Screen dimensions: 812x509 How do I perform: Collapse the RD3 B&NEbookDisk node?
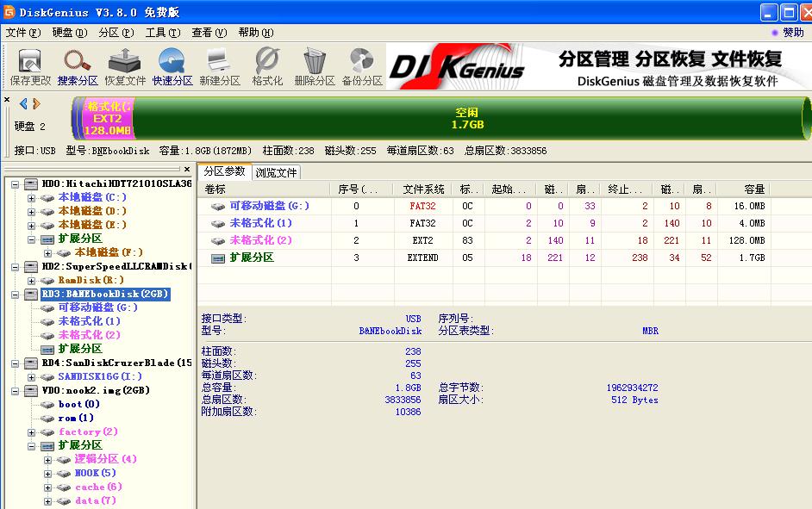15,295
